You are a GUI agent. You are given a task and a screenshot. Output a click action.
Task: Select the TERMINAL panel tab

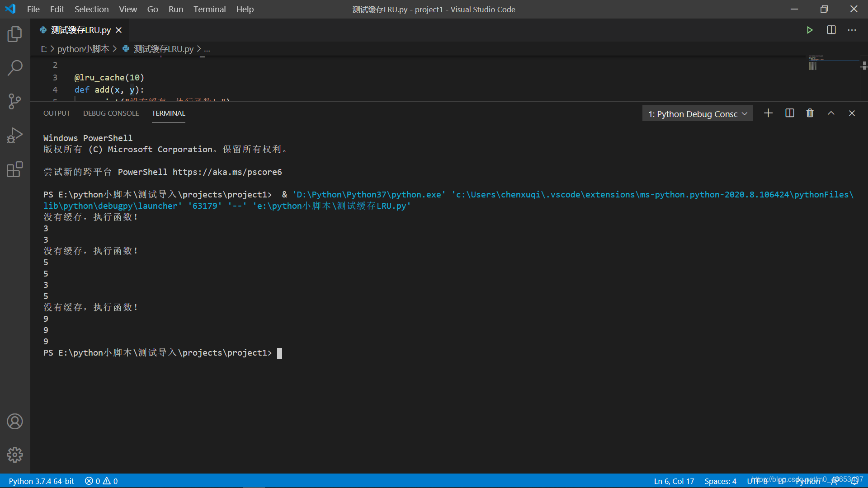(x=168, y=113)
